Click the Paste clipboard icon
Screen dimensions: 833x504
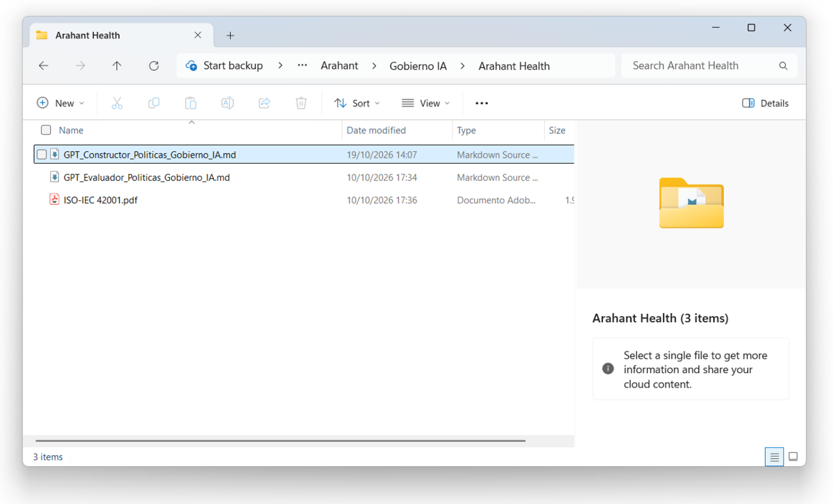[x=191, y=103]
